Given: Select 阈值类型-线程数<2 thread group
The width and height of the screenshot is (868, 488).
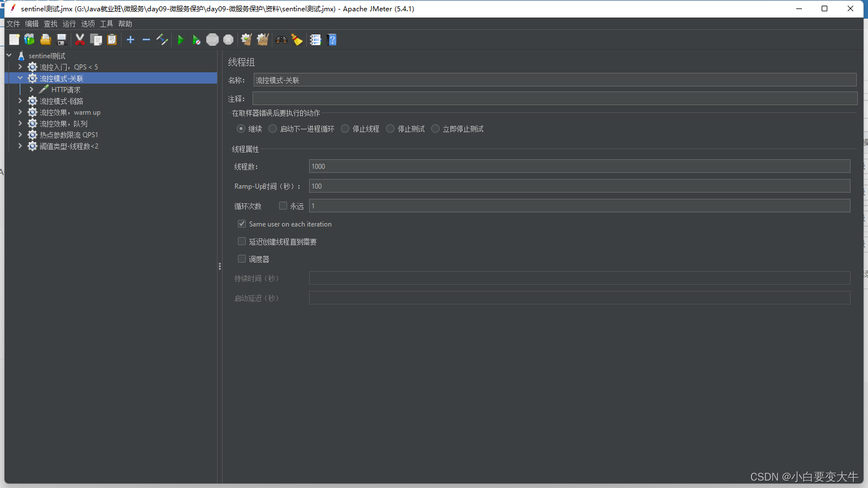Looking at the screenshot, I should 68,146.
